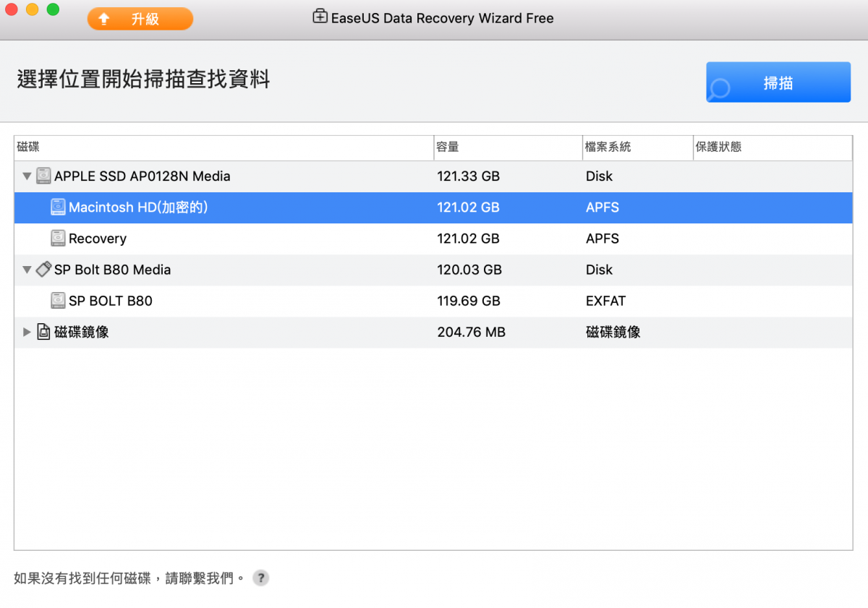The height and width of the screenshot is (608, 868).
Task: Expand the 磁碟鏡像 disk image group
Action: tap(27, 333)
